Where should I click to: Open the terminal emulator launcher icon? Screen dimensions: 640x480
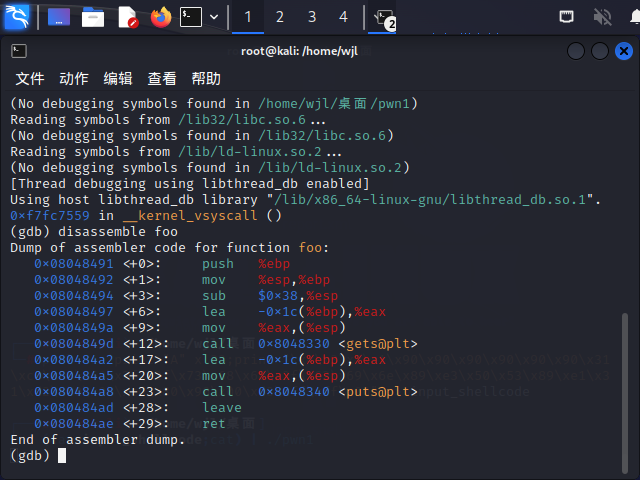(191, 17)
